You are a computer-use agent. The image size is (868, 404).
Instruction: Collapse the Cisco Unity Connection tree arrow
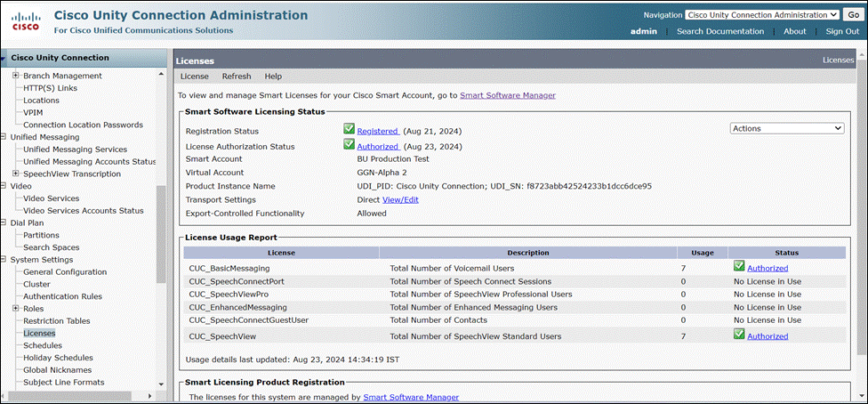click(x=4, y=59)
